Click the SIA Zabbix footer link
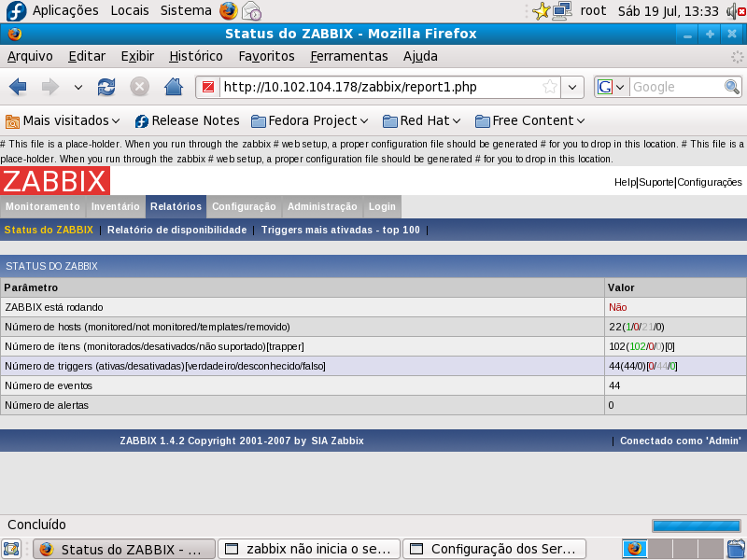The width and height of the screenshot is (747, 560). pyautogui.click(x=337, y=441)
